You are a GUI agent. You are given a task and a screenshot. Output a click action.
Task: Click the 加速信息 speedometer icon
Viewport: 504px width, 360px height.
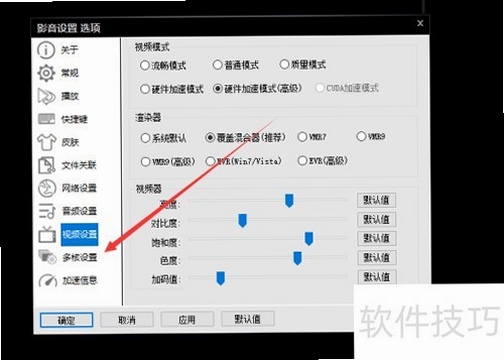48,280
